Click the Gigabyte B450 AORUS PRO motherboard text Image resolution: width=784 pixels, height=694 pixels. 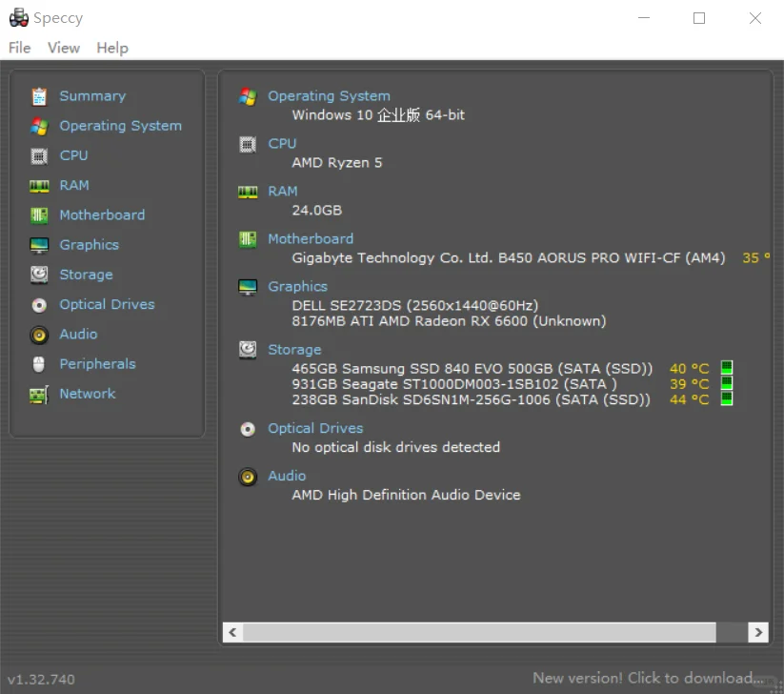[x=509, y=258]
